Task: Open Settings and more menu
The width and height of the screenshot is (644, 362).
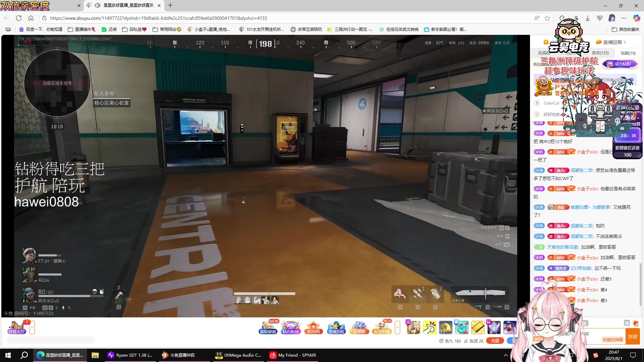Action: pos(624,18)
